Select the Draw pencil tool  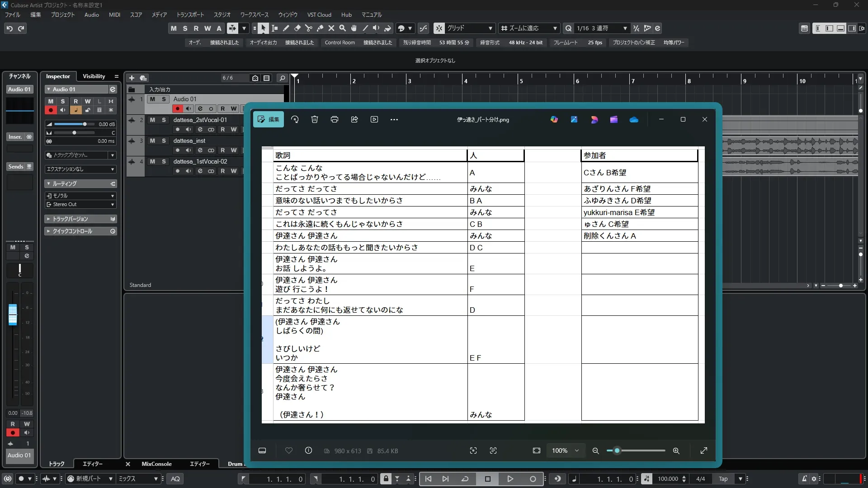(x=286, y=28)
